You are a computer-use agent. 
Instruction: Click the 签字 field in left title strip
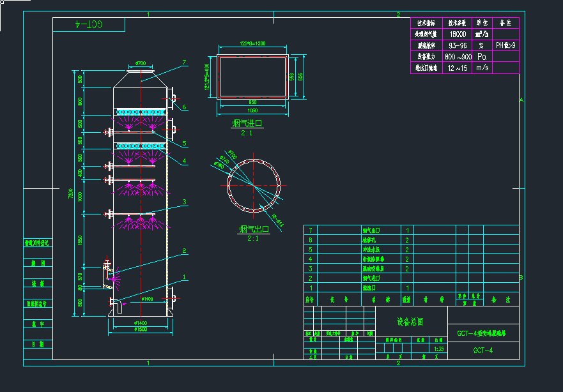(38, 322)
